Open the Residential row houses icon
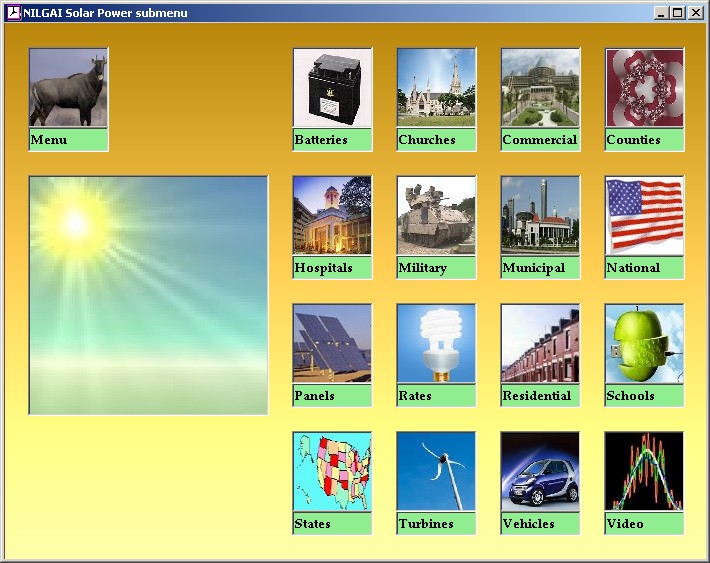 tap(540, 344)
